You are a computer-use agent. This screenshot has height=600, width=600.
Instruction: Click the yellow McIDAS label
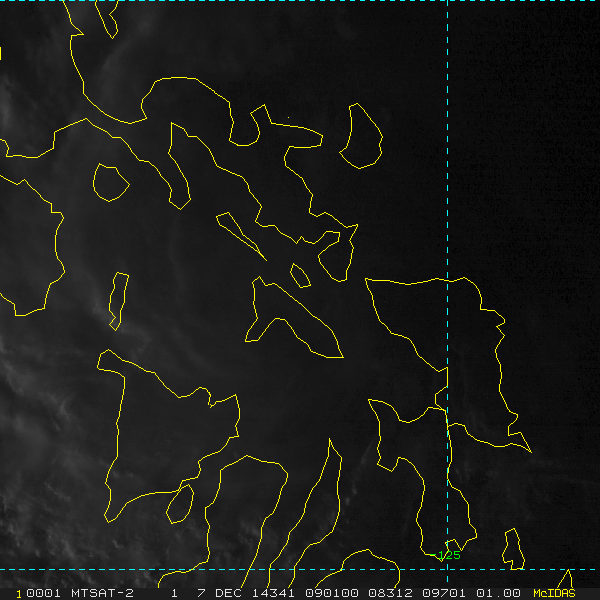click(x=554, y=593)
